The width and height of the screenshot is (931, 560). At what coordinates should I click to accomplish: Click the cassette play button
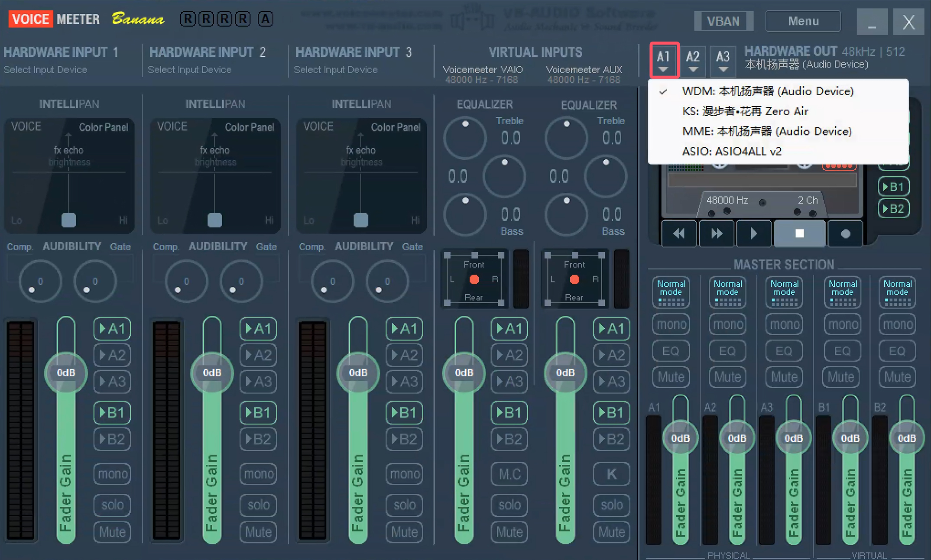(x=754, y=233)
